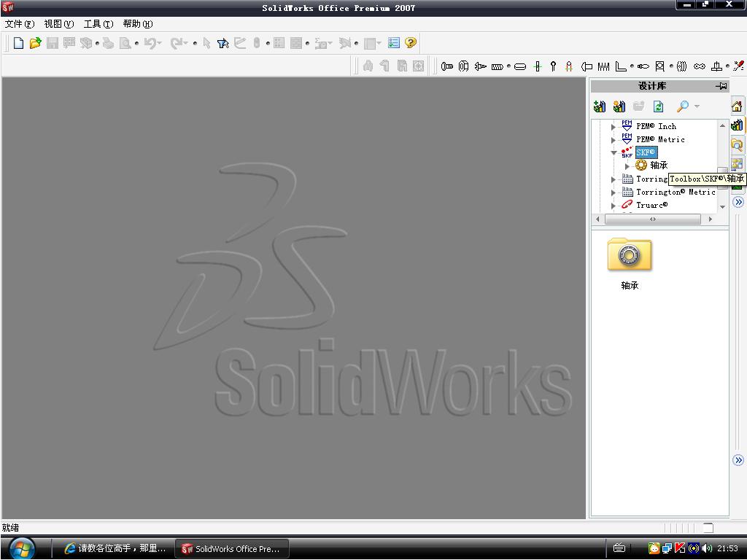This screenshot has height=560, width=747.
Task: Select the PEM Inch tree item
Action: click(x=657, y=126)
